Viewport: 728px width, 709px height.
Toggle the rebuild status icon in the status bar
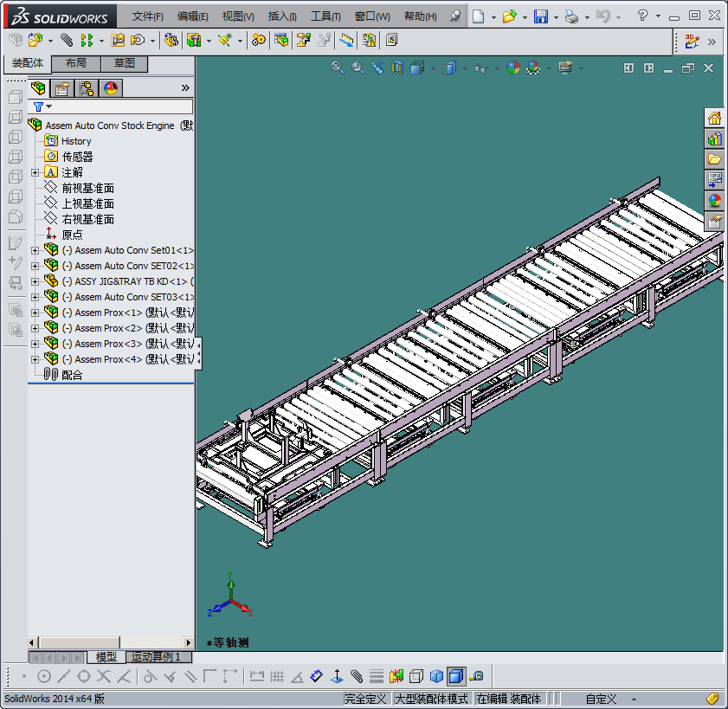[x=712, y=698]
